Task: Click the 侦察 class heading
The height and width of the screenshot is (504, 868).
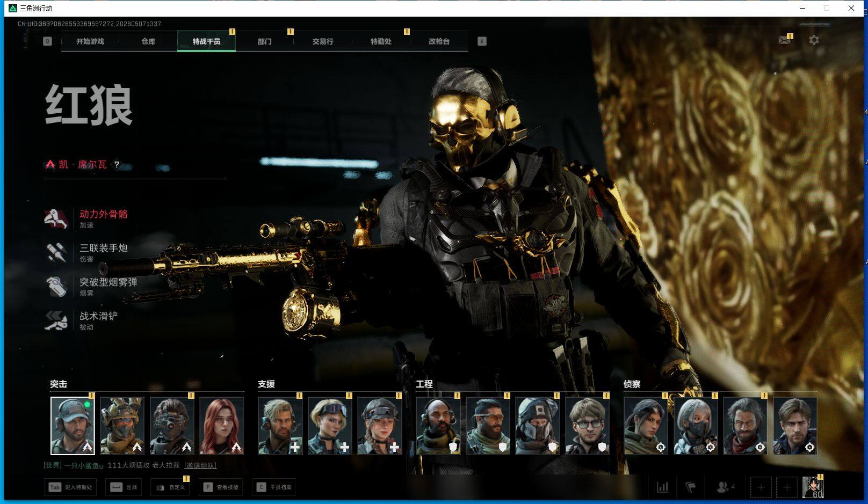Action: point(632,384)
